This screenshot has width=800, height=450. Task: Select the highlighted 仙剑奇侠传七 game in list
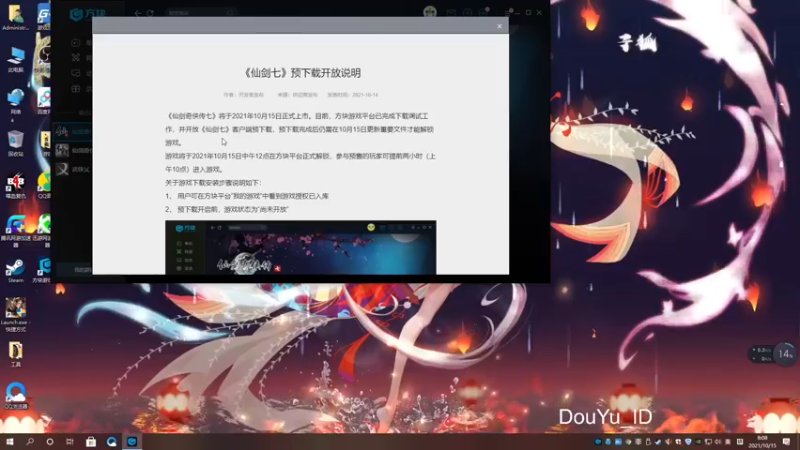[x=73, y=132]
